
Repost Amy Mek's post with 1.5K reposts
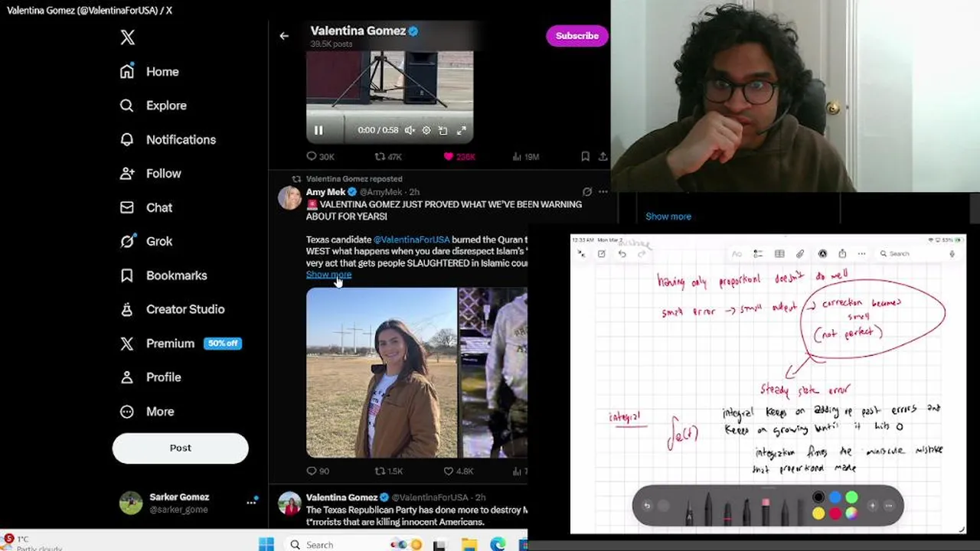388,471
